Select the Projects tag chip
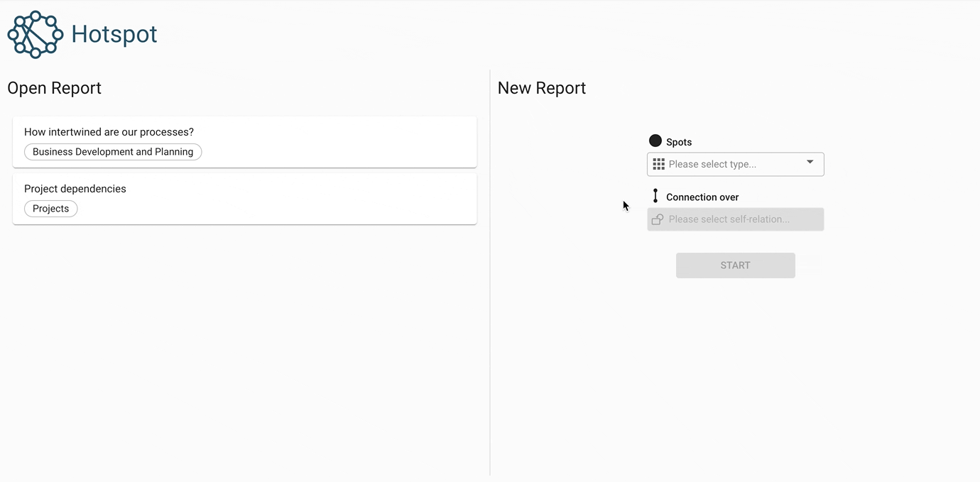 tap(51, 209)
